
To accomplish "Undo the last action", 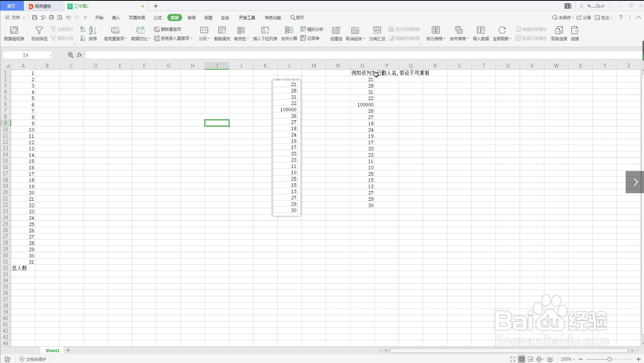I will 68,18.
